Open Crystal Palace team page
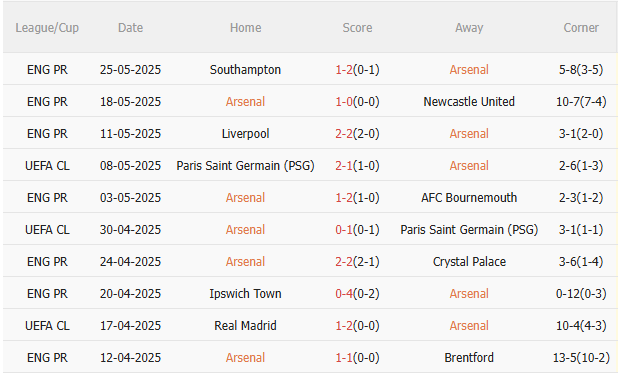The image size is (618, 378). coord(469,262)
